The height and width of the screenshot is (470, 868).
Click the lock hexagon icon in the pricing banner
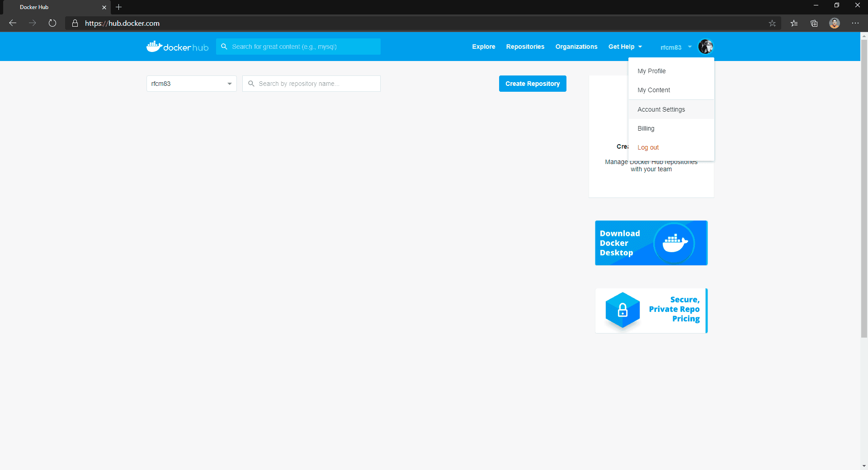pos(623,310)
